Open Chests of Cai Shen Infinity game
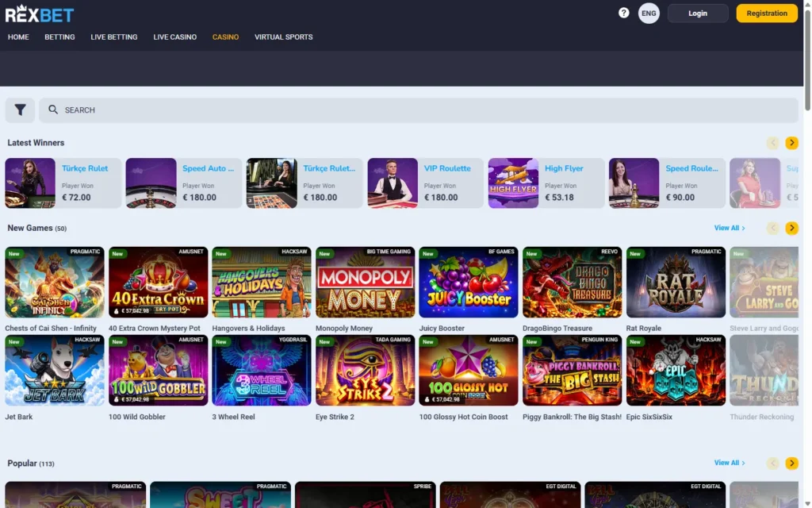This screenshot has width=812, height=508. (x=55, y=282)
